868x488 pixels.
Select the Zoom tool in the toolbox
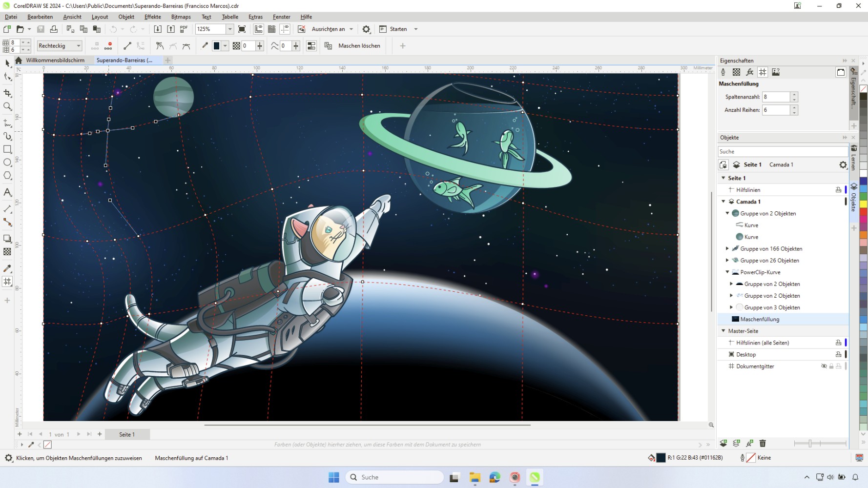(x=8, y=107)
